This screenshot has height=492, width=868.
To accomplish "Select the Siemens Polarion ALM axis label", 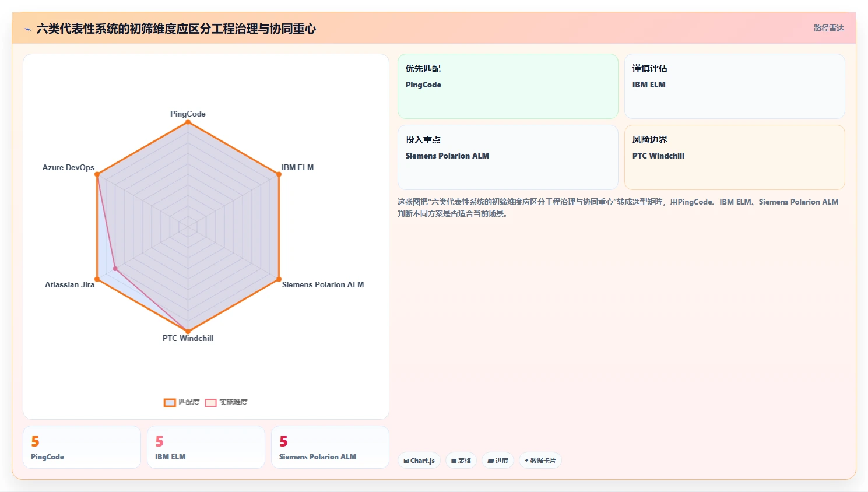I will tap(323, 284).
